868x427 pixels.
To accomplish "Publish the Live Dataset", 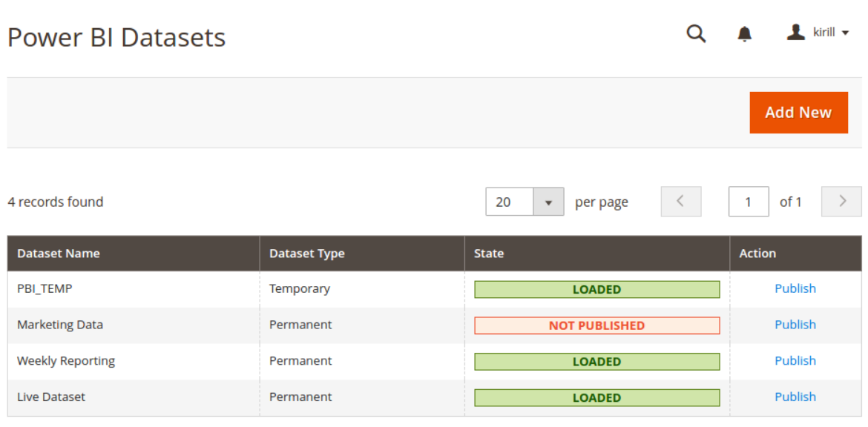I will click(x=795, y=397).
